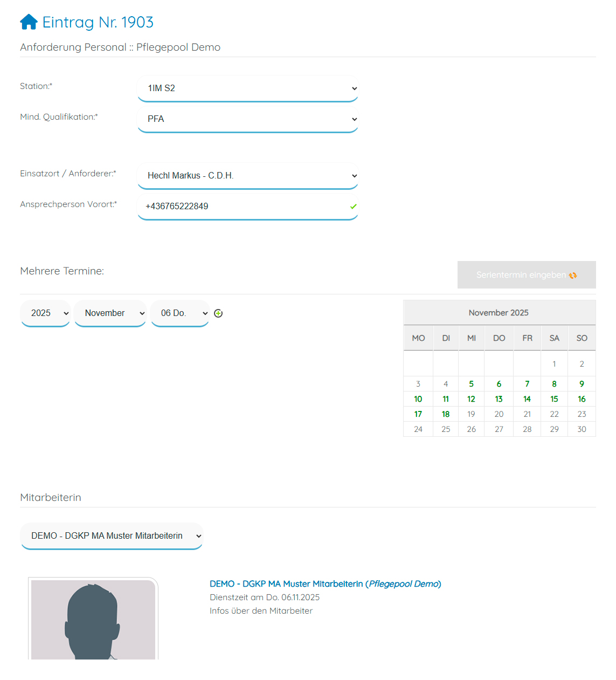Click the Ansprechperson Vorort phone field
Image resolution: width=616 pixels, height=680 pixels.
coord(243,207)
